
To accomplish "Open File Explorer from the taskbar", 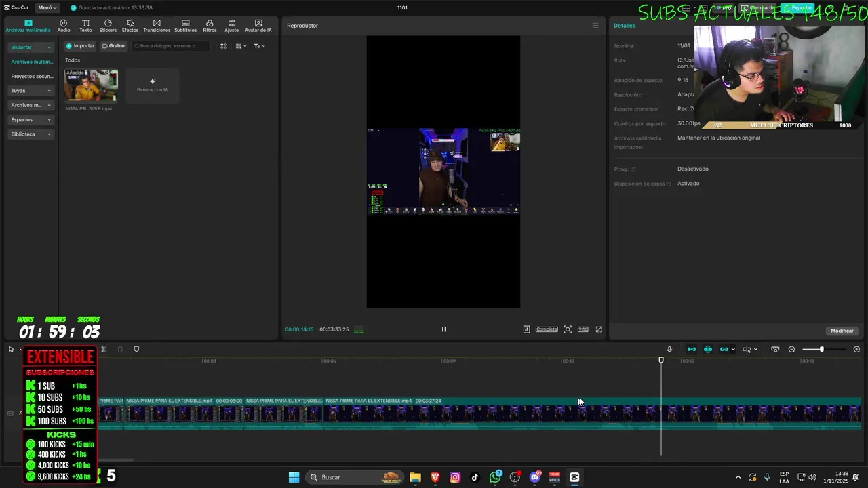I will tap(416, 477).
